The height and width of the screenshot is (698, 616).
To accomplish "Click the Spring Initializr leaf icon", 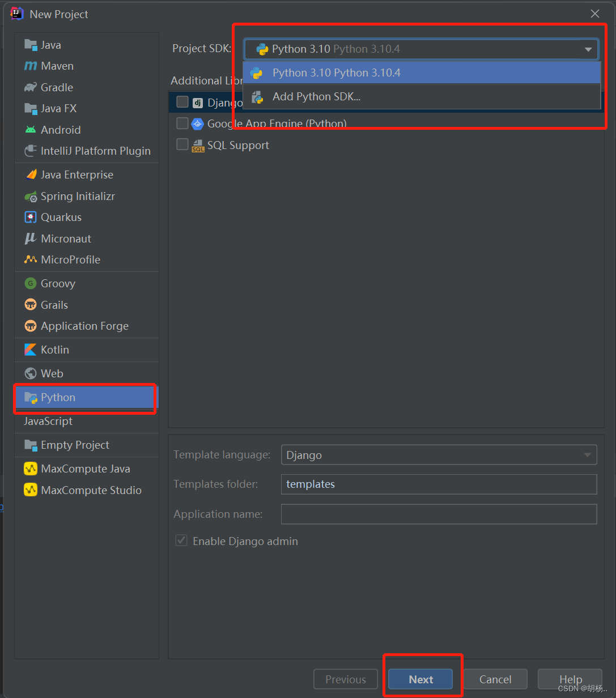I will (x=31, y=196).
